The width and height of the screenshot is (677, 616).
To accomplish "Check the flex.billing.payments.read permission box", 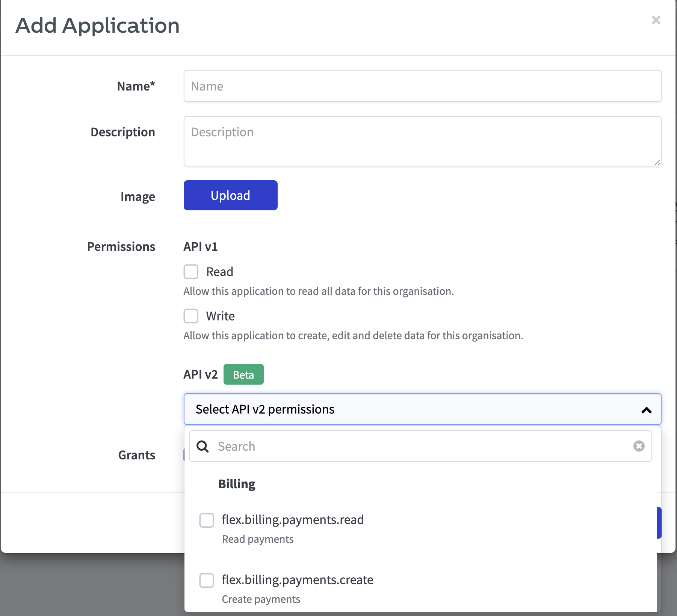I will (207, 520).
